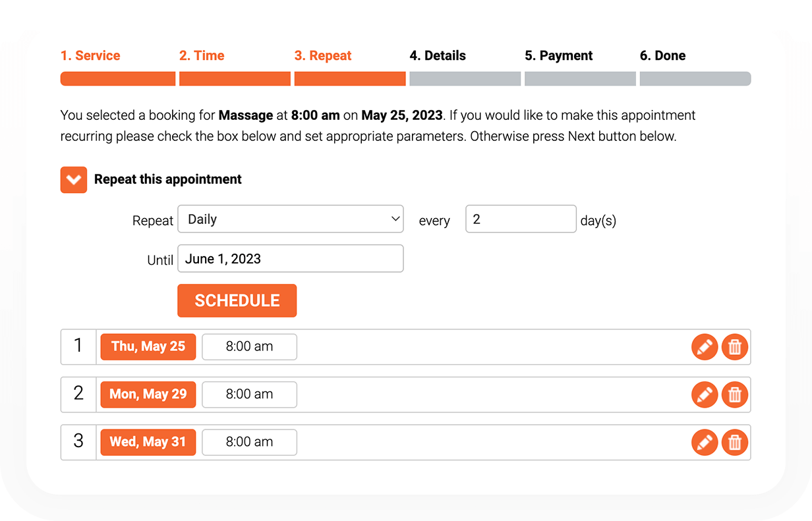The height and width of the screenshot is (521, 812).
Task: Click the 8:00 am time for Mon, May 29
Action: pos(249,395)
